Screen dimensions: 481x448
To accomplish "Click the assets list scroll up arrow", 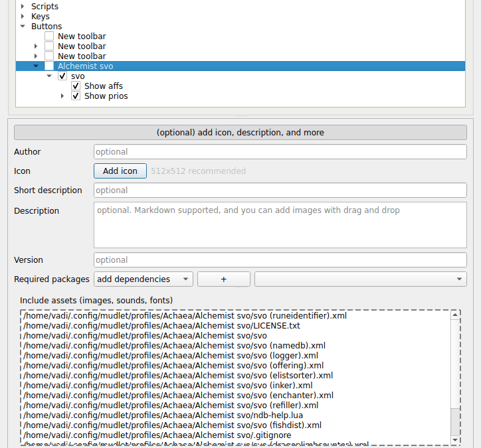I will (455, 315).
